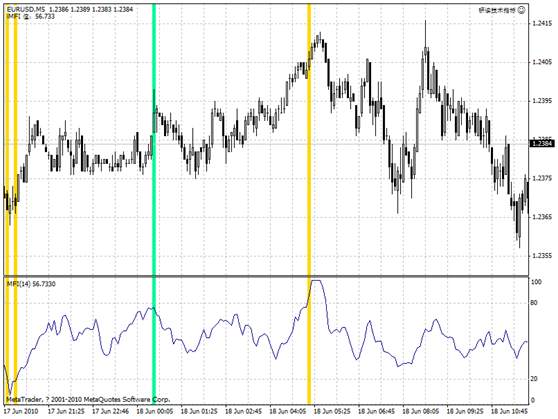Click the 18 Jun 00:05 time label
This screenshot has height=419, width=558.
[x=155, y=411]
